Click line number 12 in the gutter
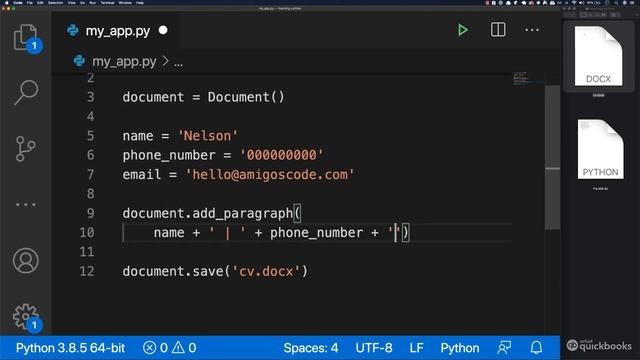This screenshot has width=640, height=360. tap(87, 271)
